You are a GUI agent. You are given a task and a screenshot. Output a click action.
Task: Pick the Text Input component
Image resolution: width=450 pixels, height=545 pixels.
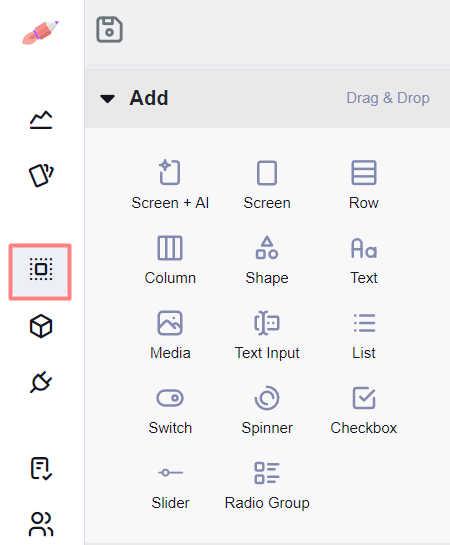(x=267, y=335)
